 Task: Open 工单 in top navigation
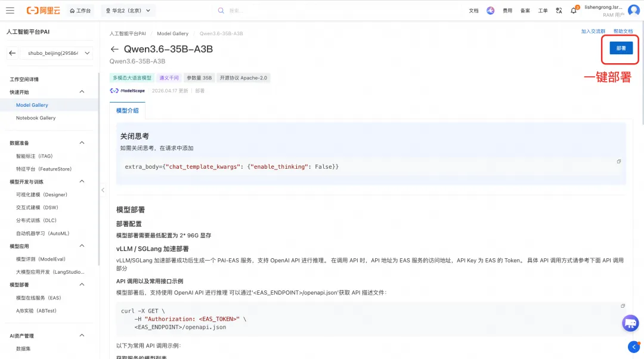tap(543, 11)
